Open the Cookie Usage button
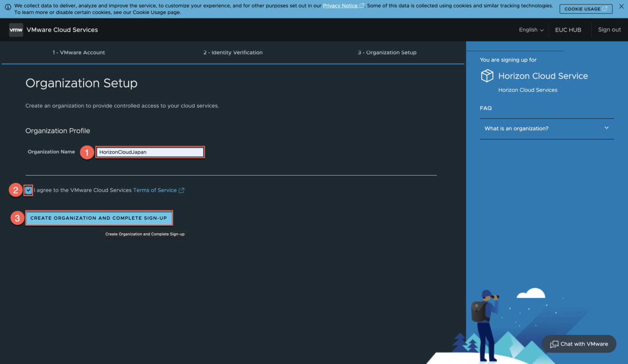Screen dimensions: 628x364 pos(586,9)
